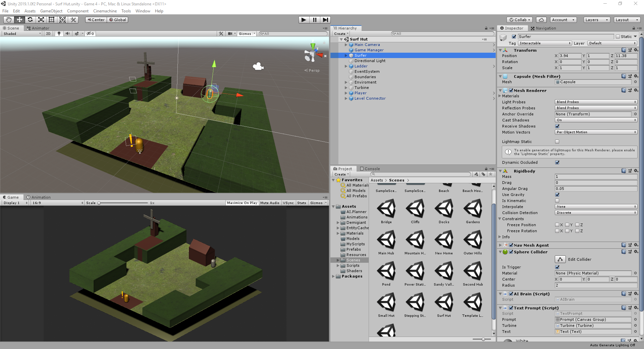Pick Capsule mesh object selector circle

[x=635, y=82]
